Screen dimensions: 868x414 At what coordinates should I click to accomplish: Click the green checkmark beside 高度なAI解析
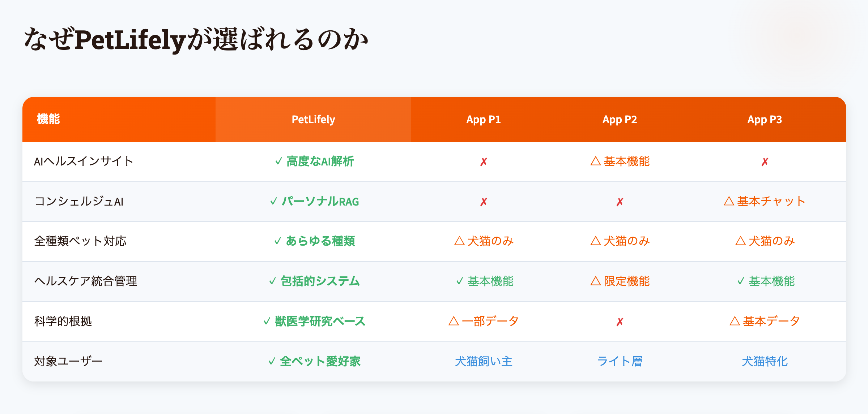click(x=278, y=161)
